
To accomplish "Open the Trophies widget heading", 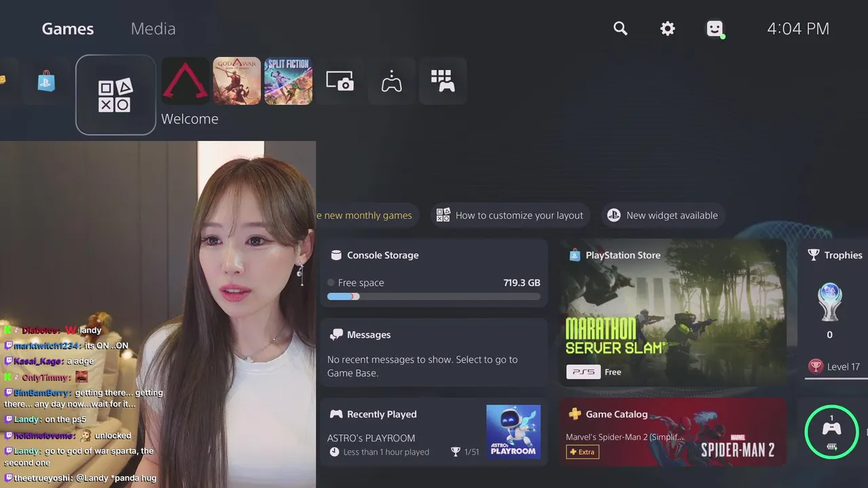I will click(x=835, y=255).
